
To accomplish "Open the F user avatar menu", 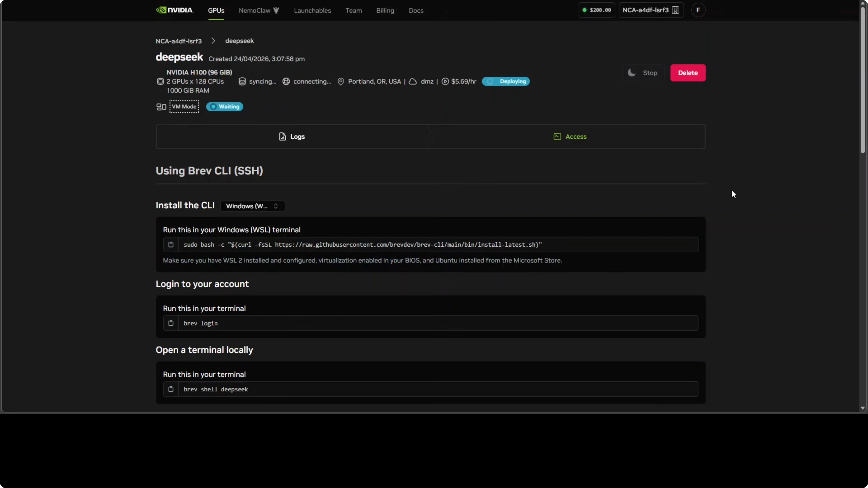I will tap(698, 10).
